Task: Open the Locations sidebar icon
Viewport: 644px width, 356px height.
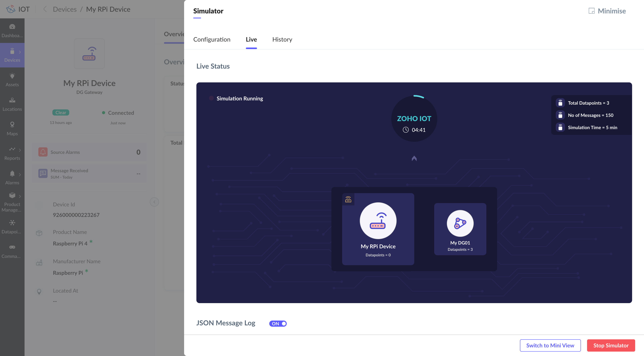Action: 12,100
